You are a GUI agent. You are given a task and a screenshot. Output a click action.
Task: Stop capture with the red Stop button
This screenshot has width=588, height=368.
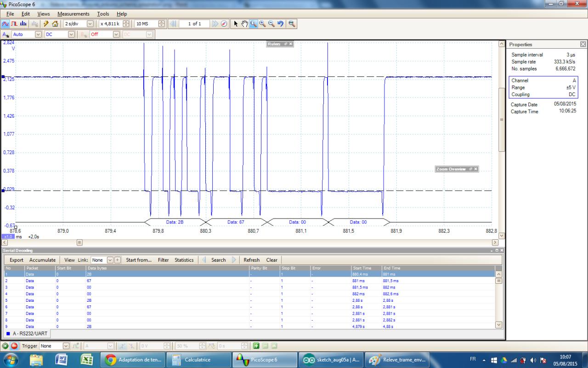point(14,346)
